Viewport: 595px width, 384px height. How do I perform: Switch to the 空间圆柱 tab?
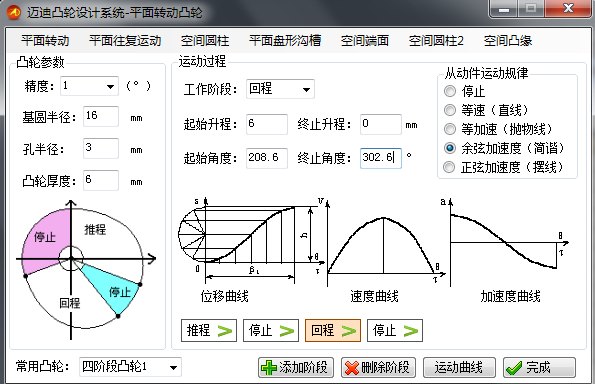click(205, 41)
